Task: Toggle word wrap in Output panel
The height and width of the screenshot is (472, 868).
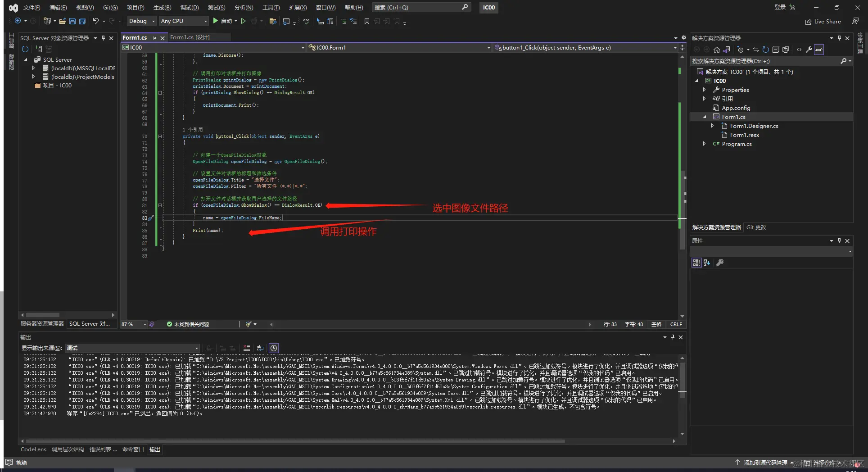Action: click(260, 348)
